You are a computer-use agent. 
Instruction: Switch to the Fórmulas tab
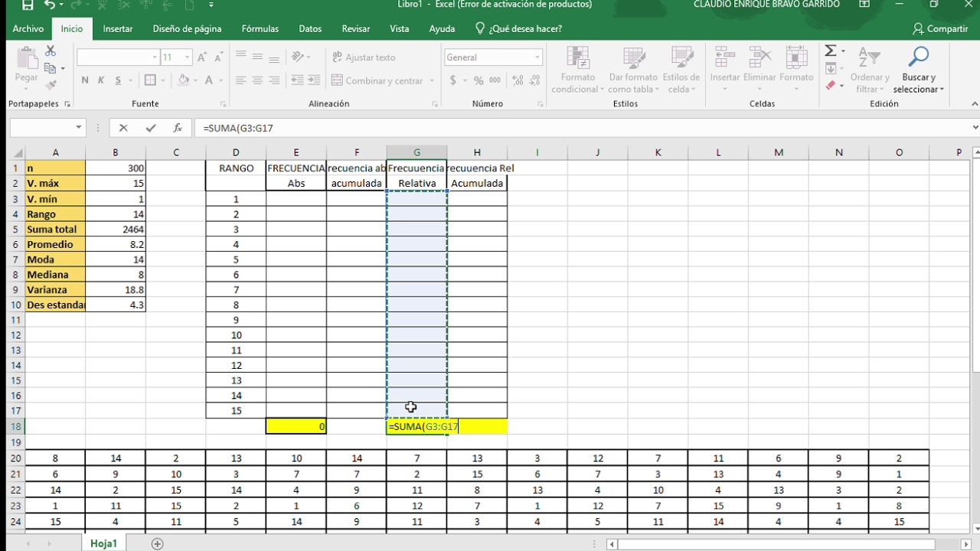click(x=260, y=29)
